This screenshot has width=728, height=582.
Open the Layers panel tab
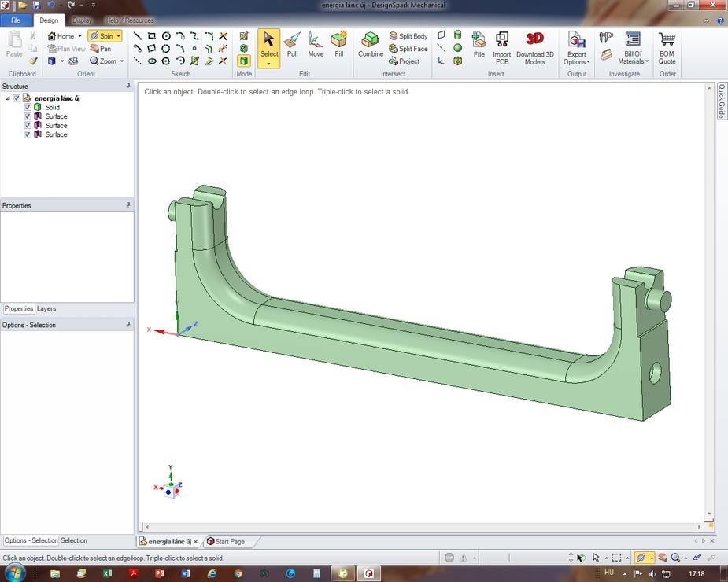(x=46, y=309)
